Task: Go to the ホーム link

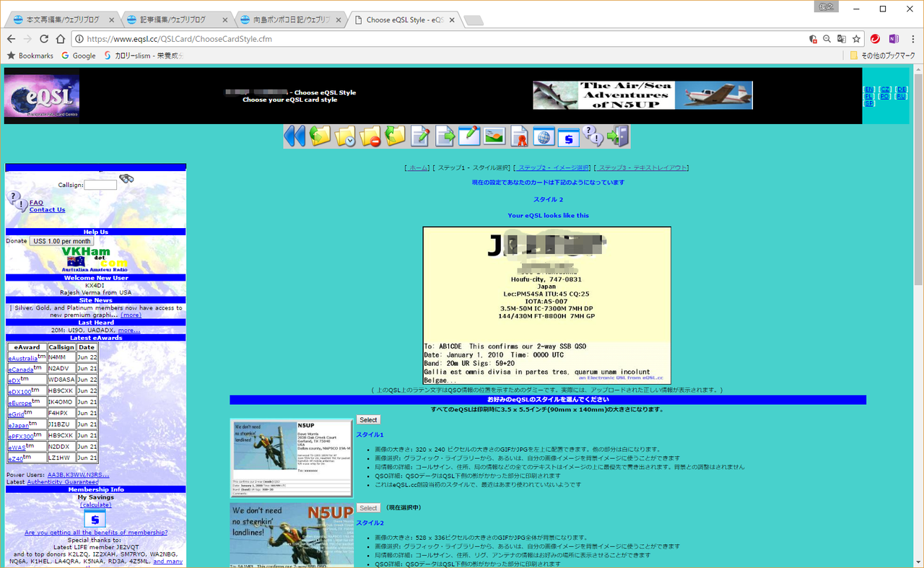Action: coord(417,167)
